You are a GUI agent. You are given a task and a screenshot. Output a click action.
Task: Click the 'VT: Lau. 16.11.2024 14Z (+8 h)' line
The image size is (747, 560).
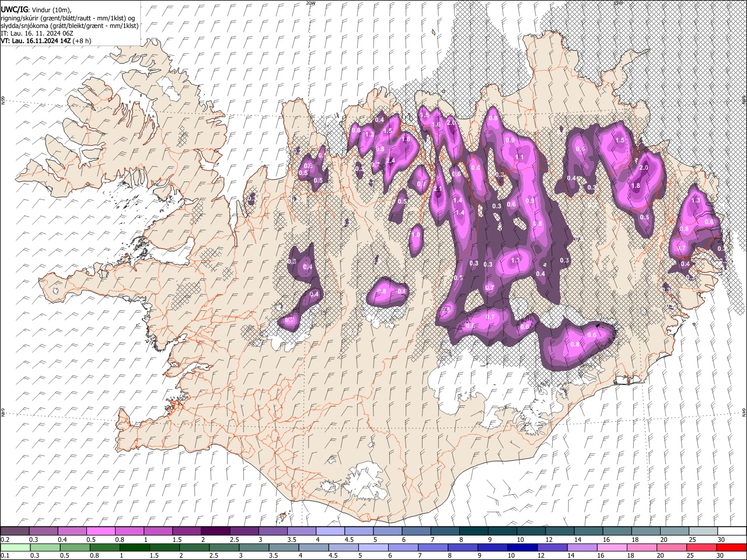[46, 41]
